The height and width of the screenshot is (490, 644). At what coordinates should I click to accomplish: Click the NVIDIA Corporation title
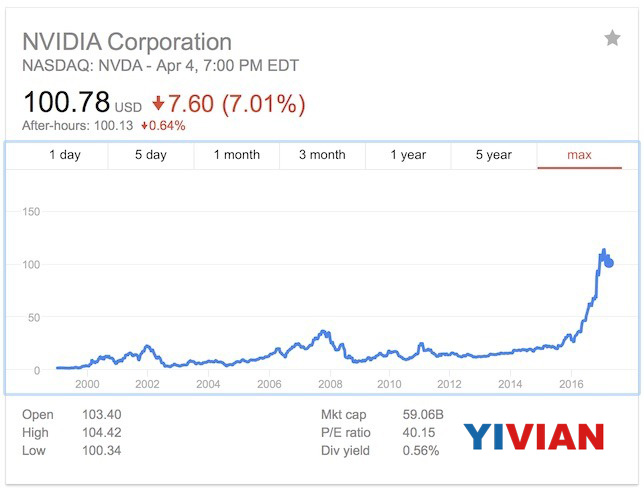(127, 42)
